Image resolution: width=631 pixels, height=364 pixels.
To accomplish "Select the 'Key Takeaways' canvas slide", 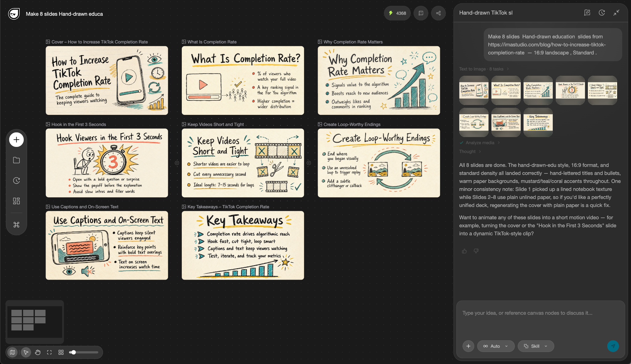I will (x=243, y=245).
